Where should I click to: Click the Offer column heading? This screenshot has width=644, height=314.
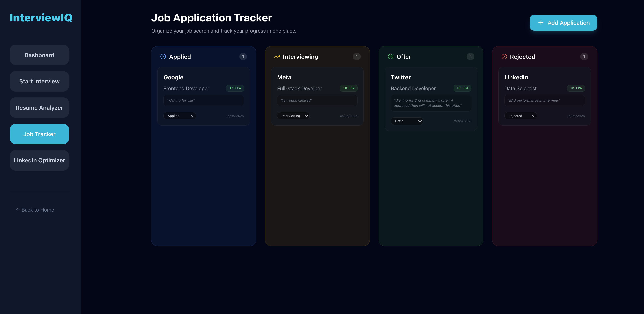coord(404,57)
